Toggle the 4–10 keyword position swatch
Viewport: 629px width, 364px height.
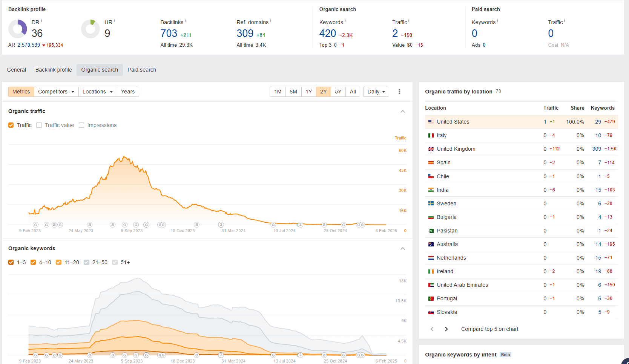(33, 262)
